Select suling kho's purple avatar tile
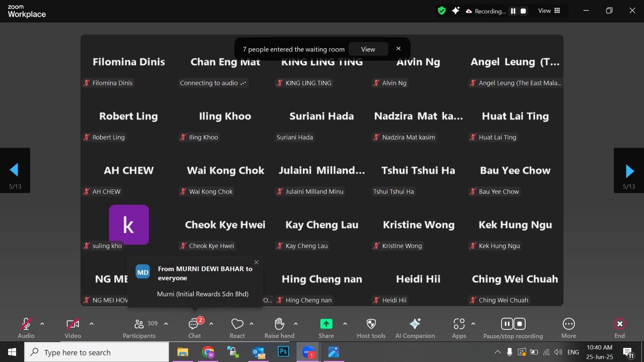The image size is (644, 362). click(x=129, y=225)
